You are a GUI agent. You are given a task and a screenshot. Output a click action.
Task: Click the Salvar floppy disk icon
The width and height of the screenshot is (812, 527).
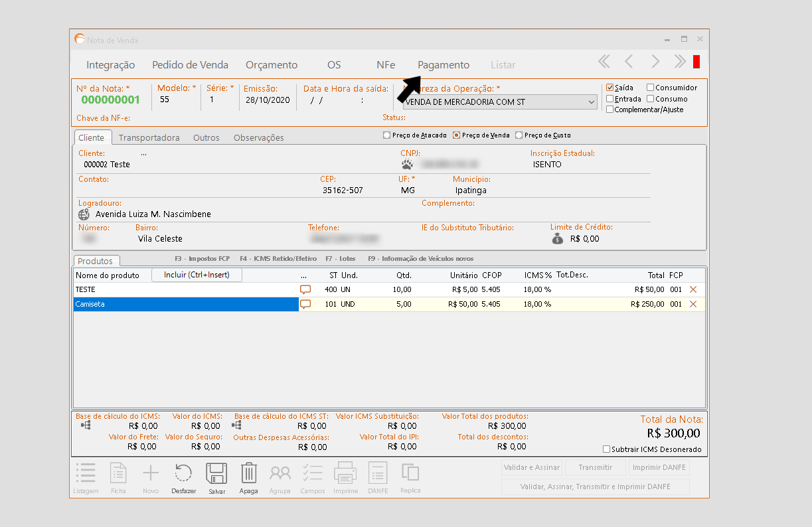pyautogui.click(x=216, y=474)
